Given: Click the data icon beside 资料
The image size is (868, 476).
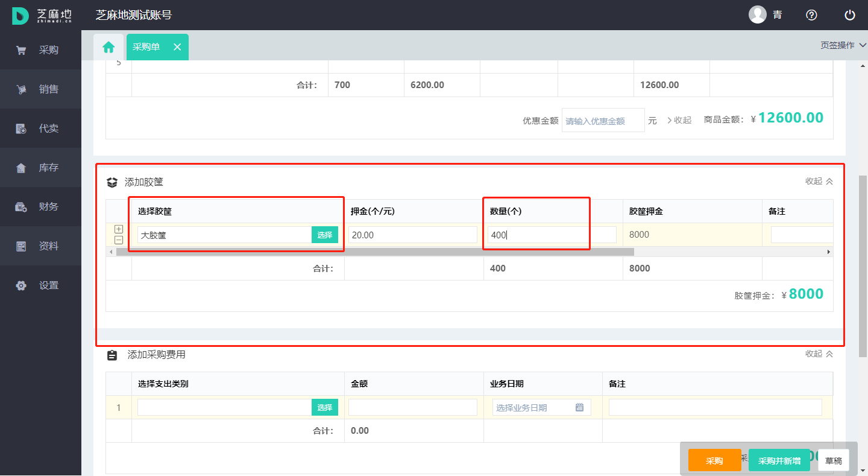Looking at the screenshot, I should pos(21,246).
